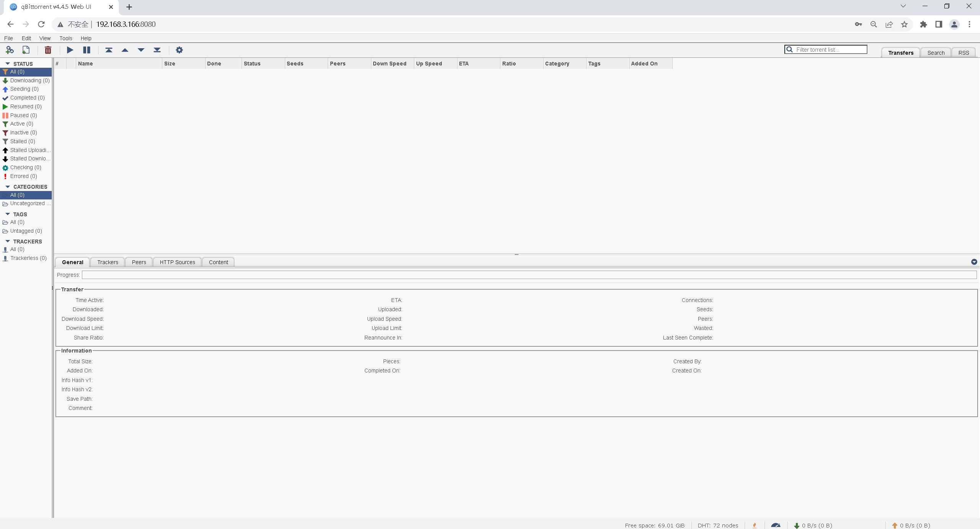Sort by the Down Speed column header
The image size is (980, 529).
pos(389,64)
